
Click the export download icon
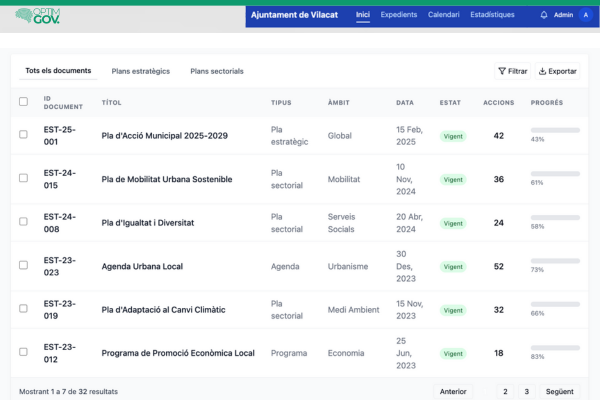pyautogui.click(x=543, y=71)
